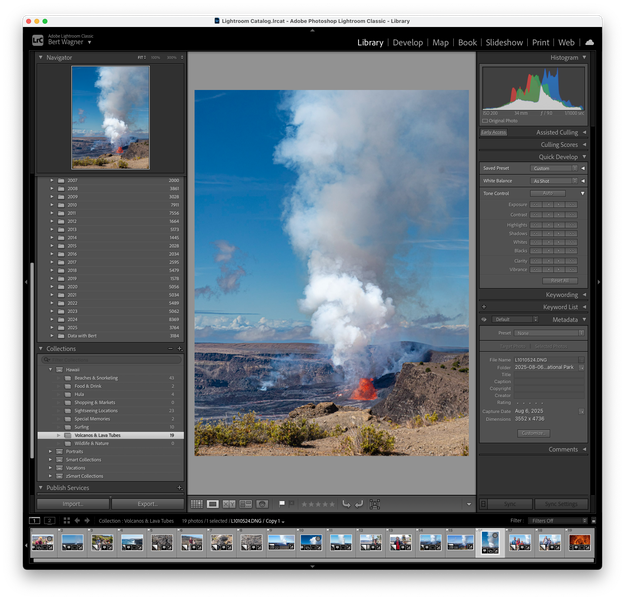This screenshot has width=625, height=600.
Task: Add a Publish Services connection
Action: coord(180,488)
